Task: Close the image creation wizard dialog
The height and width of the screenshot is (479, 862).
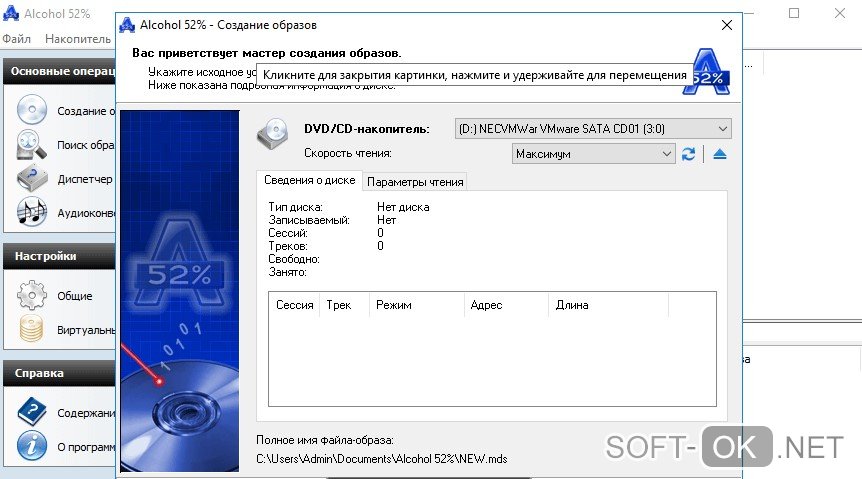Action: (727, 25)
